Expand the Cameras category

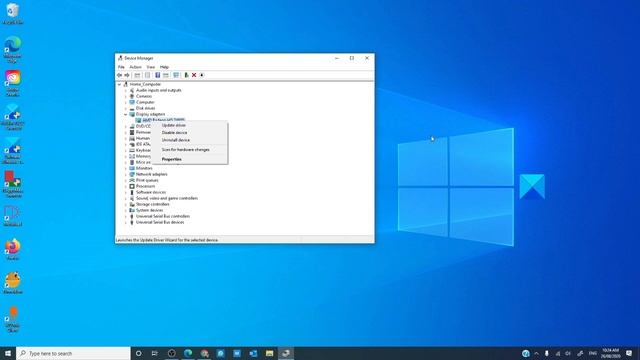[126, 96]
